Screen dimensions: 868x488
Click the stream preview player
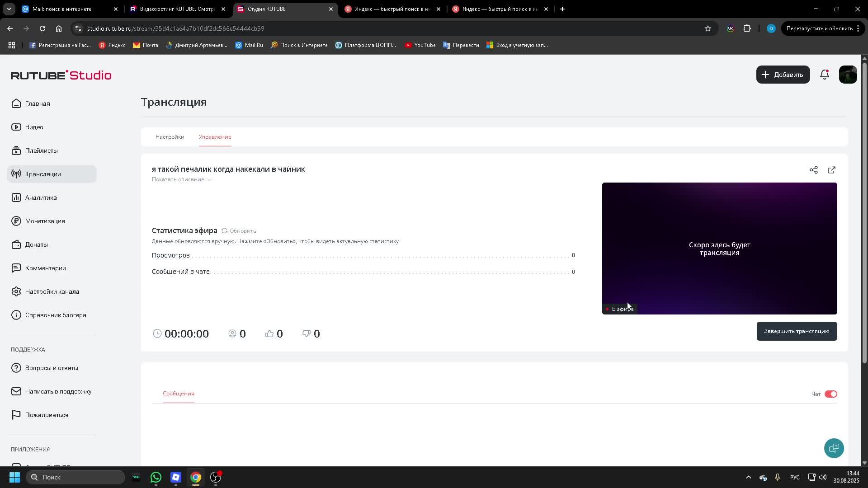(719, 248)
